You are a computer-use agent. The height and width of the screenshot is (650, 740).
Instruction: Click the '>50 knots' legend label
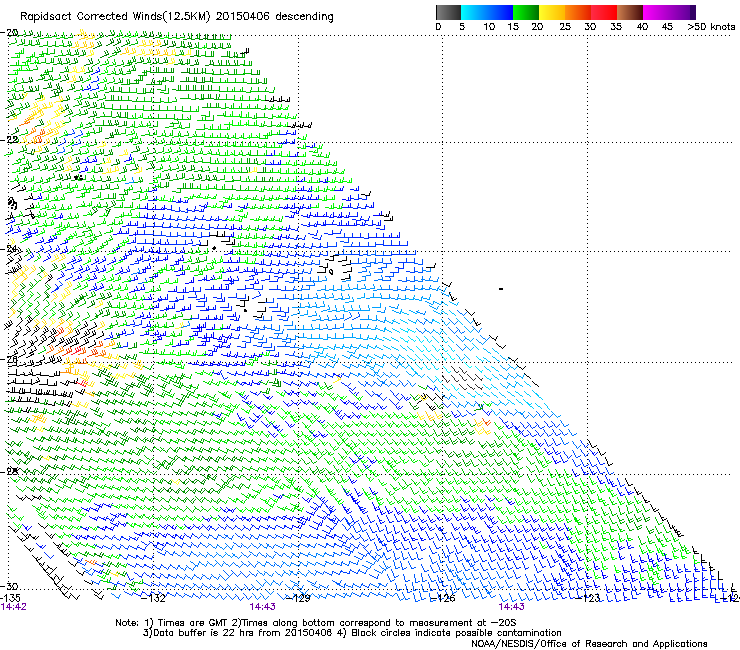click(711, 27)
